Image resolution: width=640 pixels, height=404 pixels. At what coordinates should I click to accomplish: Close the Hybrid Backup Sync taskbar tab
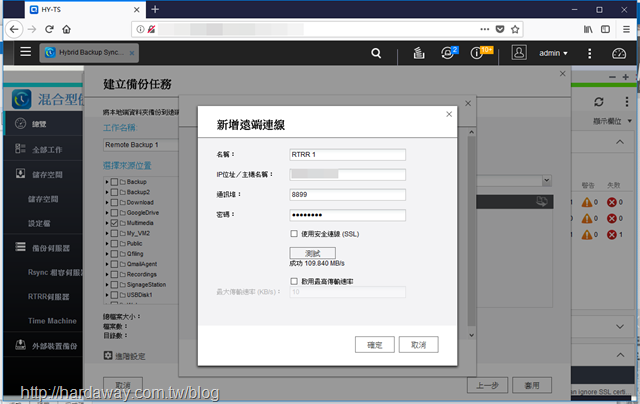132,53
